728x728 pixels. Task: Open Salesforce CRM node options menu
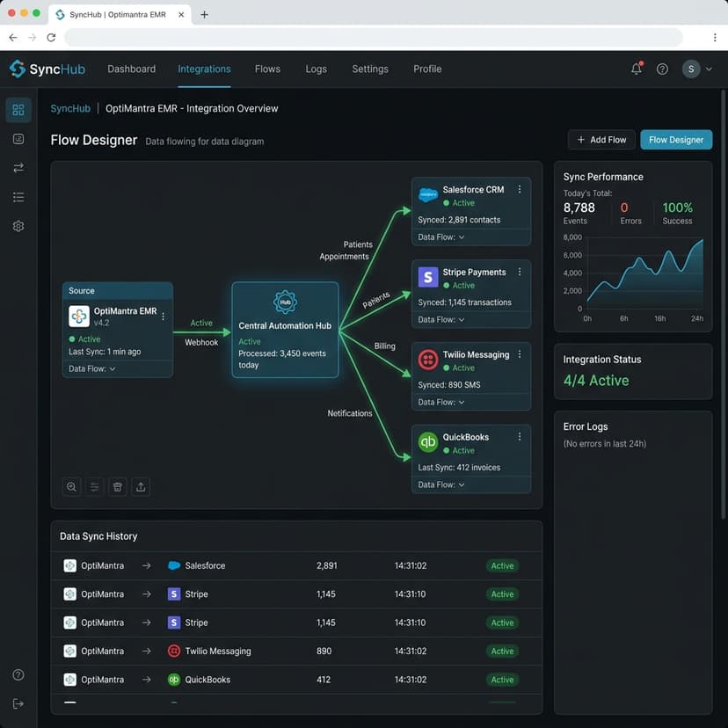tap(519, 189)
